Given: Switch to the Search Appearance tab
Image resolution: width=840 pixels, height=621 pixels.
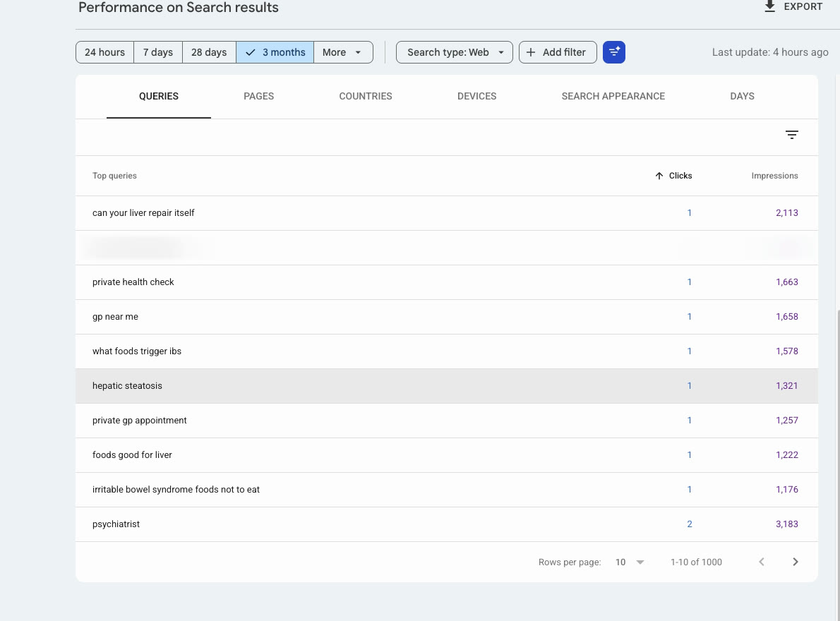Looking at the screenshot, I should click(x=613, y=97).
